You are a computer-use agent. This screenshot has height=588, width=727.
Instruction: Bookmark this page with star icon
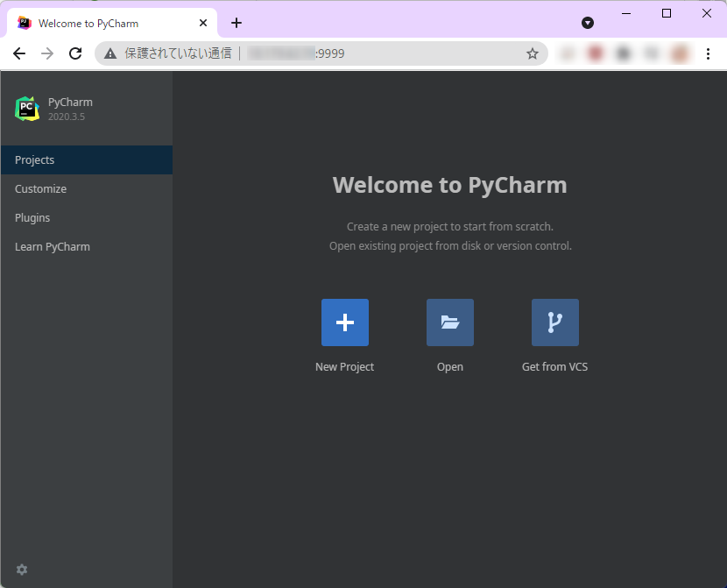pos(533,53)
